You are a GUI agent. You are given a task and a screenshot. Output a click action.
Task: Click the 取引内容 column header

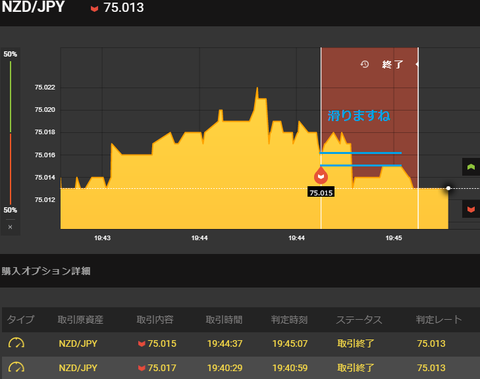[155, 320]
